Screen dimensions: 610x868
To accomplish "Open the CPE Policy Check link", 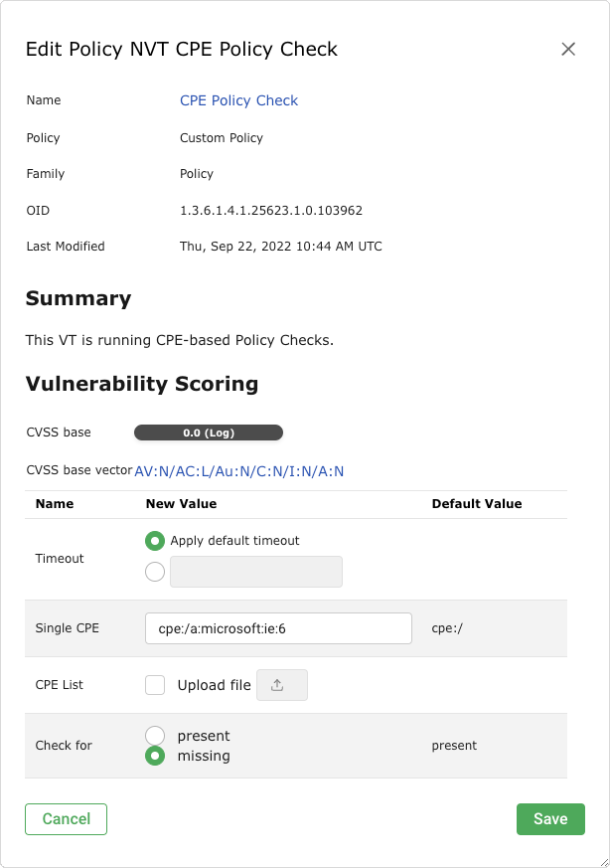I will [238, 100].
